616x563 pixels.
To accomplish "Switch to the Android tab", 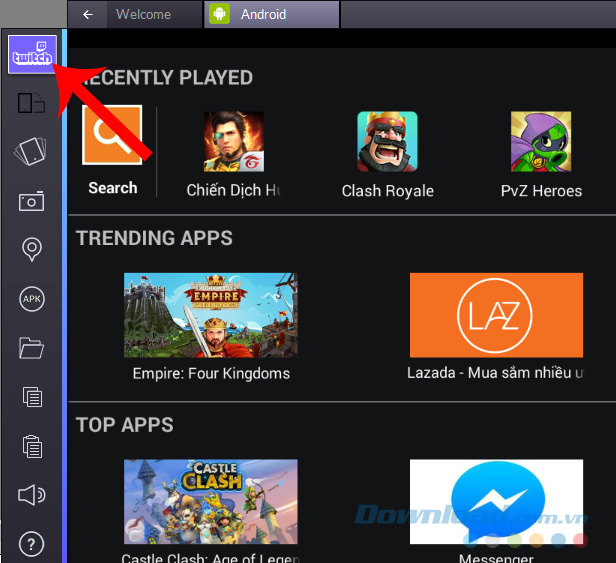I will (271, 15).
